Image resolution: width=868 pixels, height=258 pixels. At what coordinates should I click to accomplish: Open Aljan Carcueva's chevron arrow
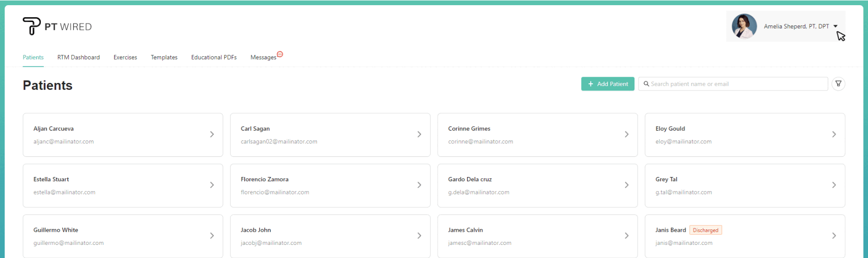[x=212, y=134]
